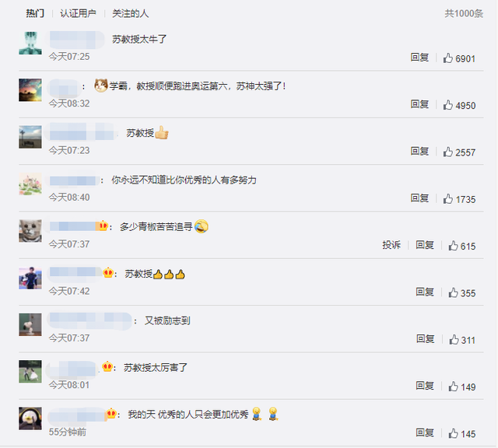
Task: Like the comment with 2557 likes
Action: coord(448,152)
